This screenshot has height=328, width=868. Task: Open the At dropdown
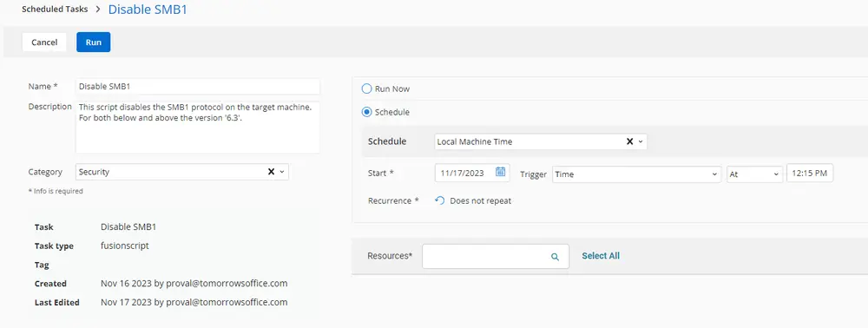(x=754, y=174)
